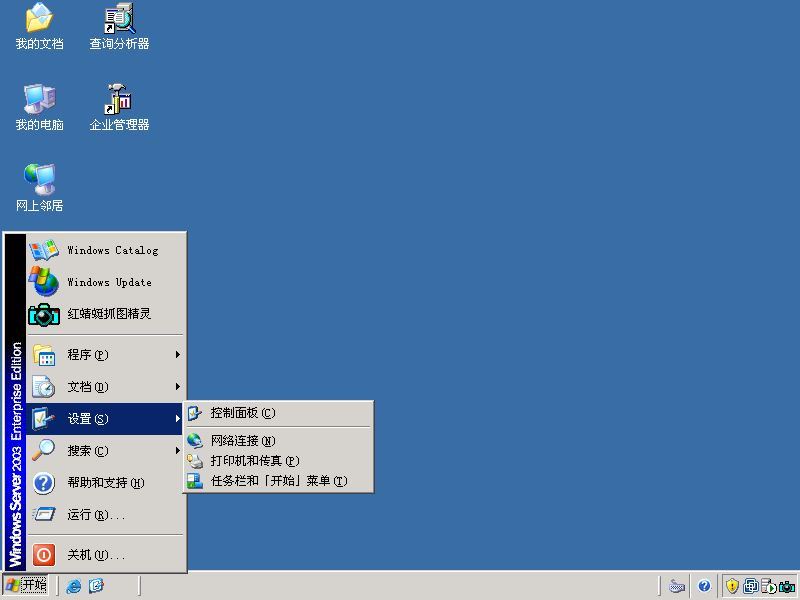The width and height of the screenshot is (800, 600).
Task: Click the blue 帮助和支持 question icon
Action: click(x=44, y=483)
